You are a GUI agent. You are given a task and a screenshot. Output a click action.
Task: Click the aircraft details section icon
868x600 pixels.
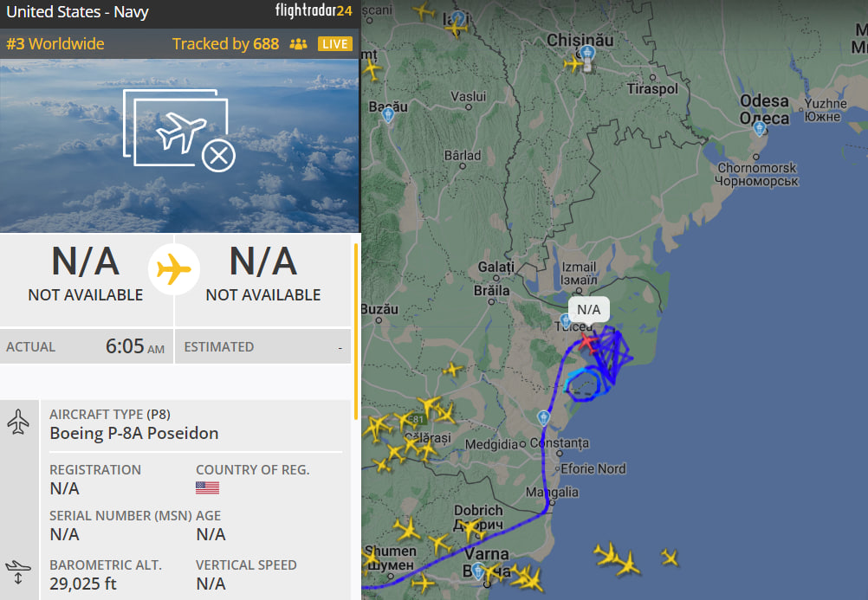coord(18,422)
